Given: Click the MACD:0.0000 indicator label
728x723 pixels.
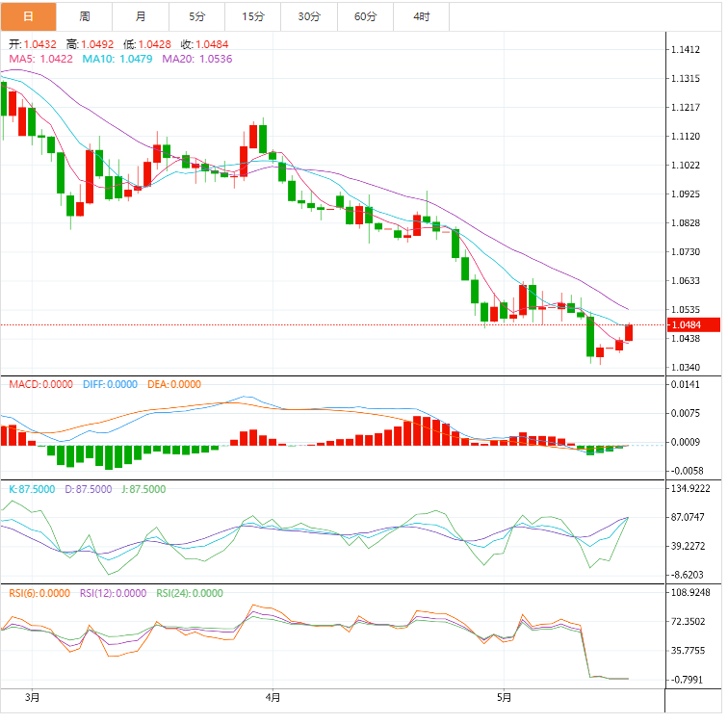Looking at the screenshot, I should tap(40, 384).
